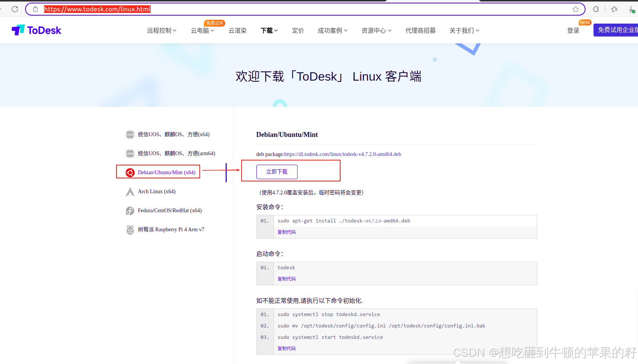Screen dimensions: 638x364
Task: Click the browser reload icon
Action: (15, 9)
